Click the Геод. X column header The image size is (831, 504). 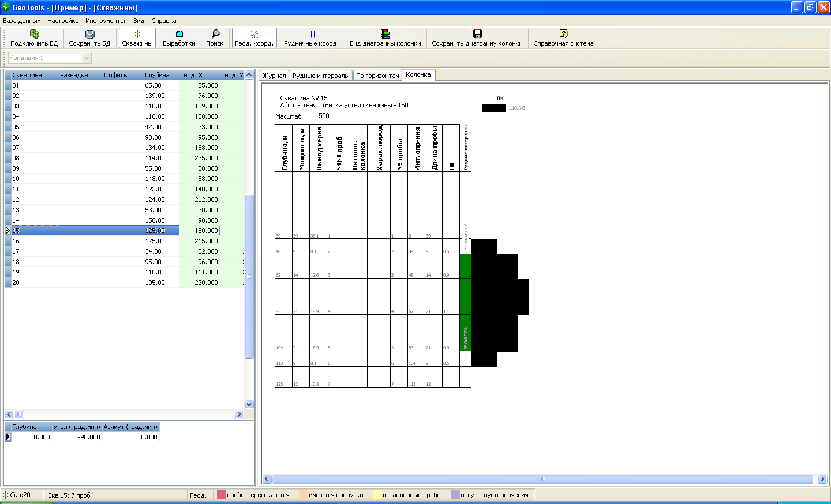pyautogui.click(x=199, y=75)
